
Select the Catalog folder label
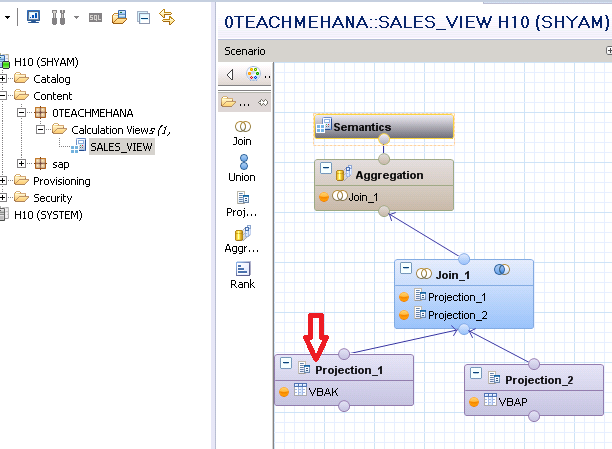pos(52,79)
